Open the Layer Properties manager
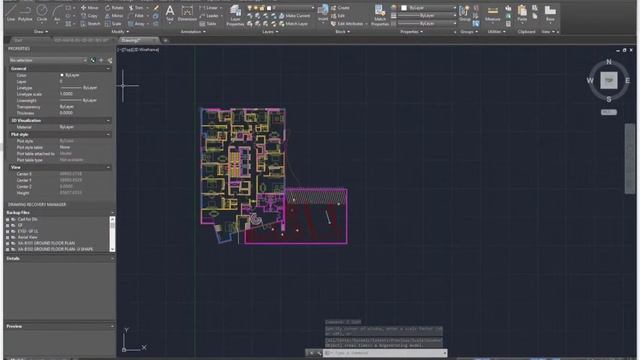 235,15
